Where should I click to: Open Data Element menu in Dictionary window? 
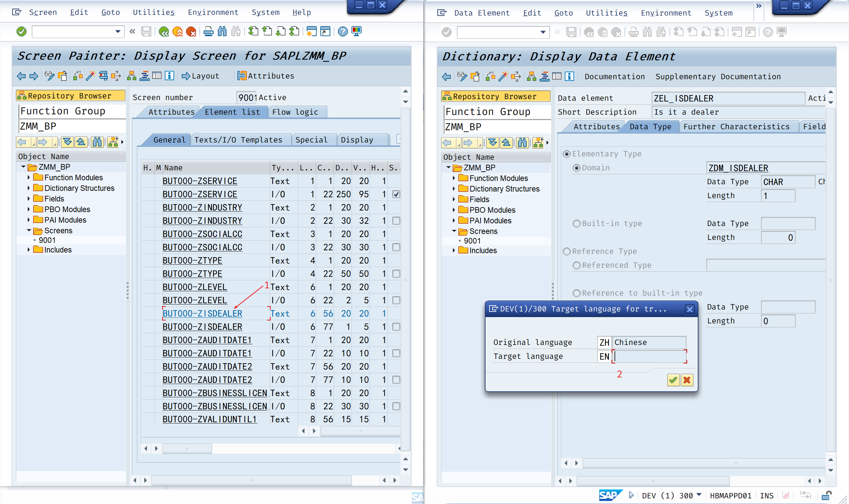[482, 13]
